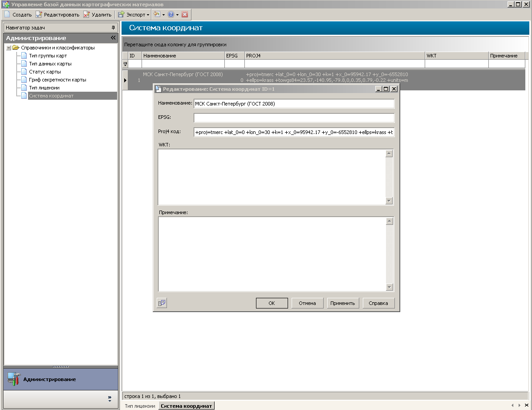Click WKT scrollbar up arrow
Viewport: 532px width, 410px height.
coord(389,154)
